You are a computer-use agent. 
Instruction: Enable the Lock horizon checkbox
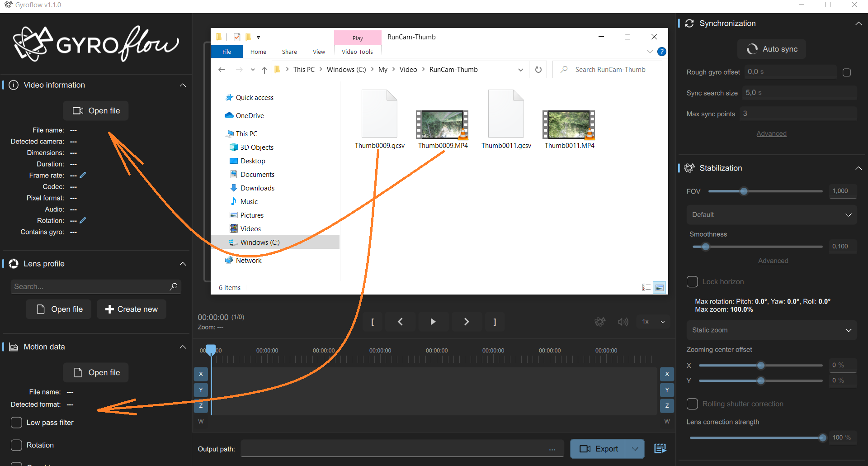(692, 281)
